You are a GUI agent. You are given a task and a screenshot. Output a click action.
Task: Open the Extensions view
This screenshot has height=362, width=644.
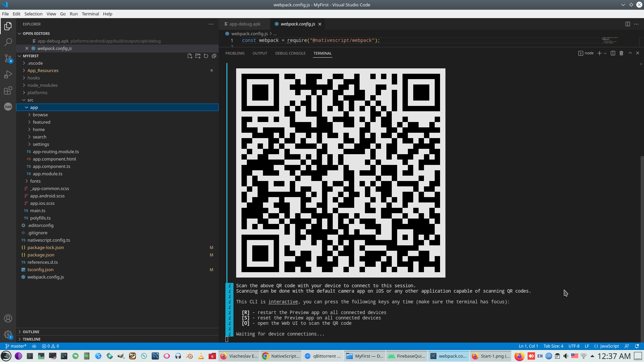coord(8,90)
